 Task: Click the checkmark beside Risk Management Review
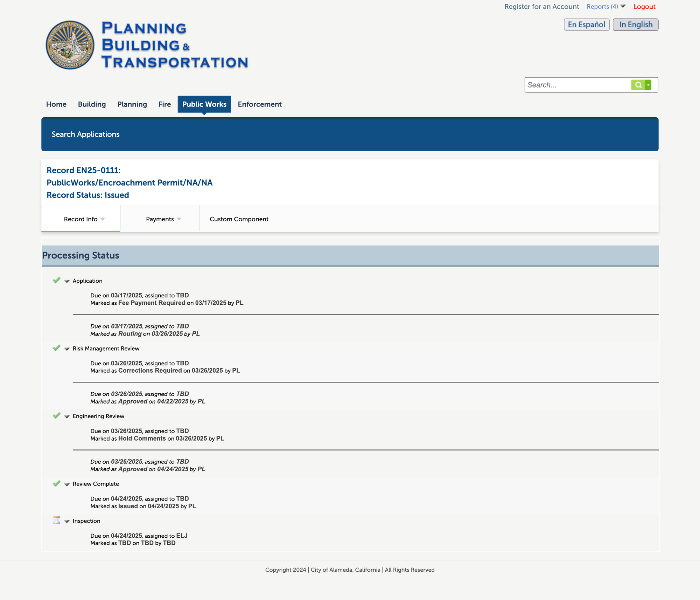point(56,348)
